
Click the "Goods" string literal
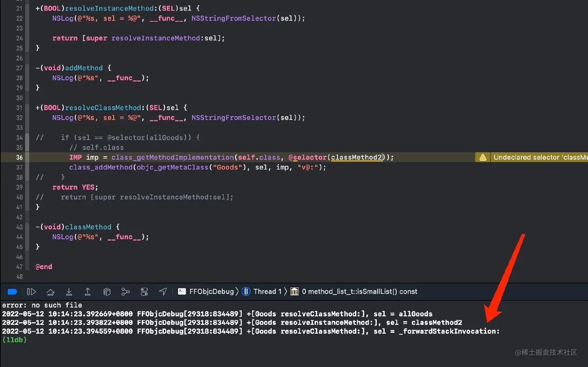tap(227, 167)
